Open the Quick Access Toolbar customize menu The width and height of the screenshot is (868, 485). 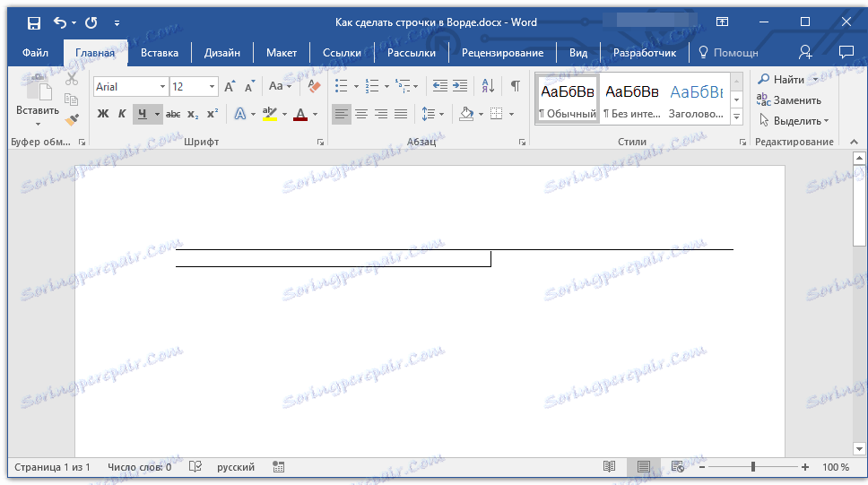tap(117, 23)
